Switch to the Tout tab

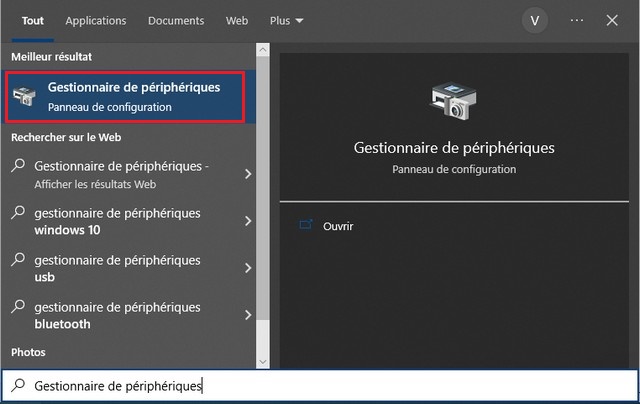[33, 21]
